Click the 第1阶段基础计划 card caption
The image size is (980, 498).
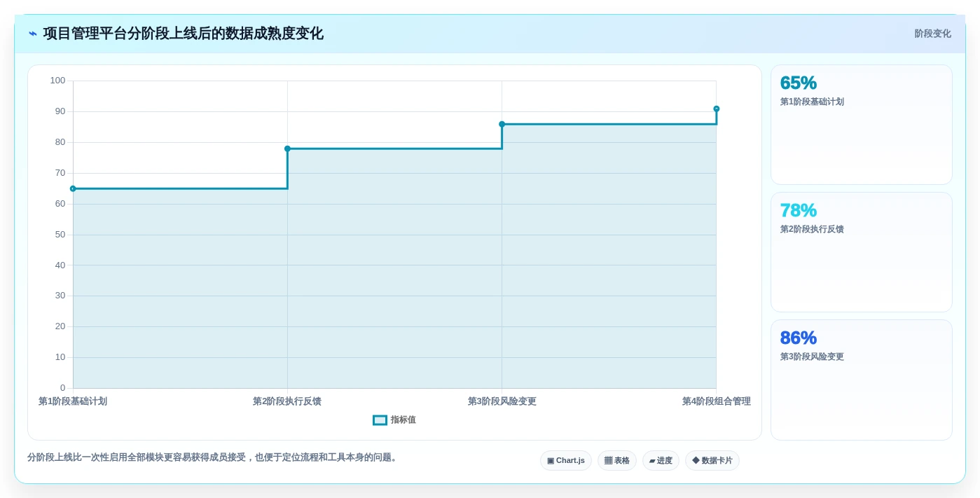812,102
